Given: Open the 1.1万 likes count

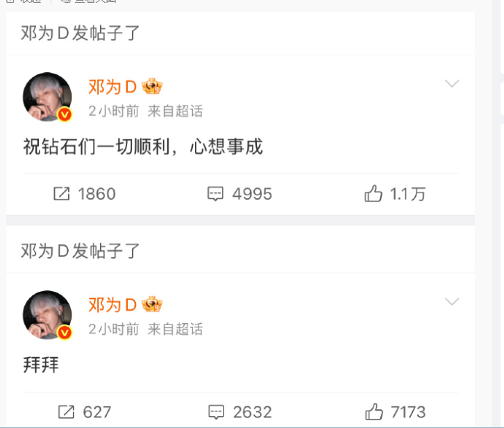Looking at the screenshot, I should [x=408, y=194].
